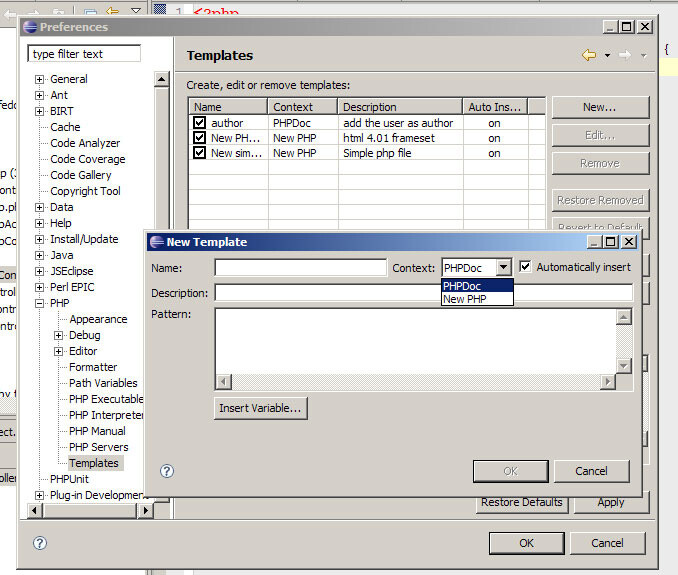Viewport: 678px width, 575px height.
Task: Select Code Coverage in the tree
Action: pyautogui.click(x=87, y=159)
